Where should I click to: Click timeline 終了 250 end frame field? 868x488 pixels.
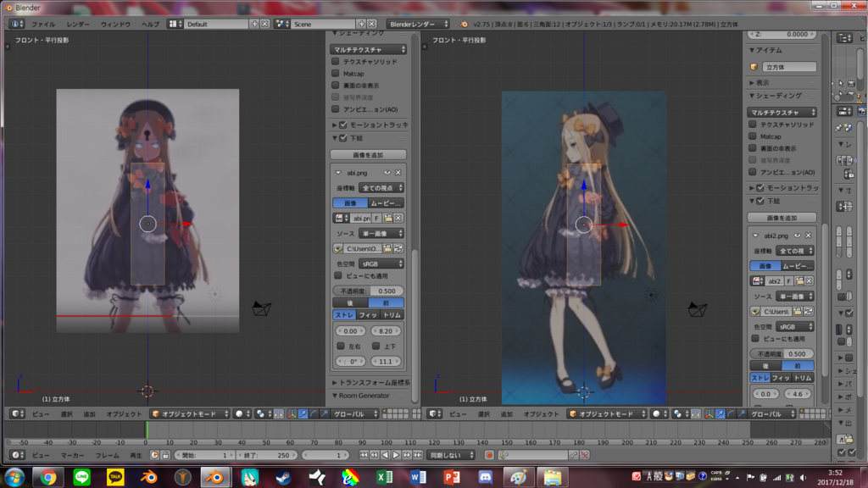[x=267, y=455]
